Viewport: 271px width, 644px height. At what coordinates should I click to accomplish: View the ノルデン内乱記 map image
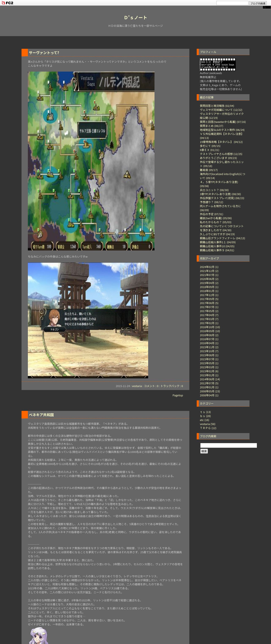pyautogui.click(x=91, y=161)
